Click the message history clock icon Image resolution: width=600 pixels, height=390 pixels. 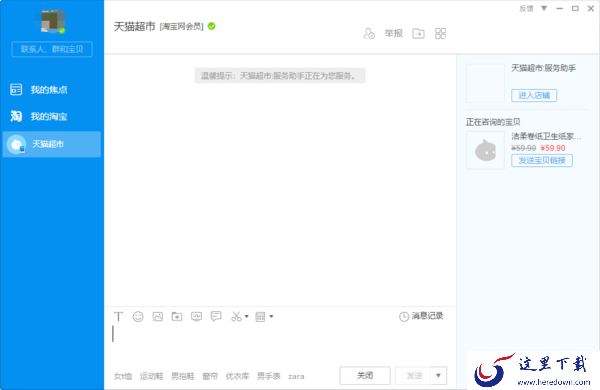(x=404, y=317)
